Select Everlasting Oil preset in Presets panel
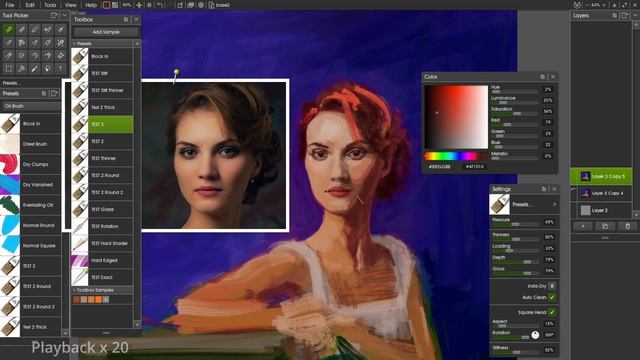 [31, 205]
